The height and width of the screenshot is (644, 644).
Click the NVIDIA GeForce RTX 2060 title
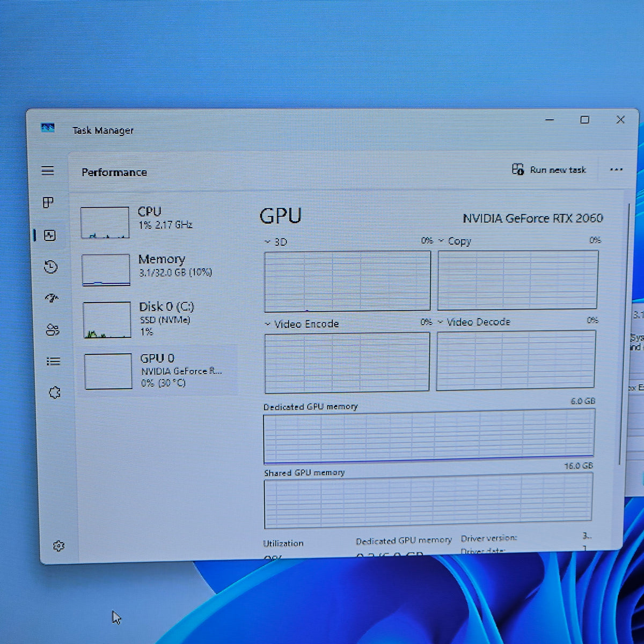(x=533, y=218)
